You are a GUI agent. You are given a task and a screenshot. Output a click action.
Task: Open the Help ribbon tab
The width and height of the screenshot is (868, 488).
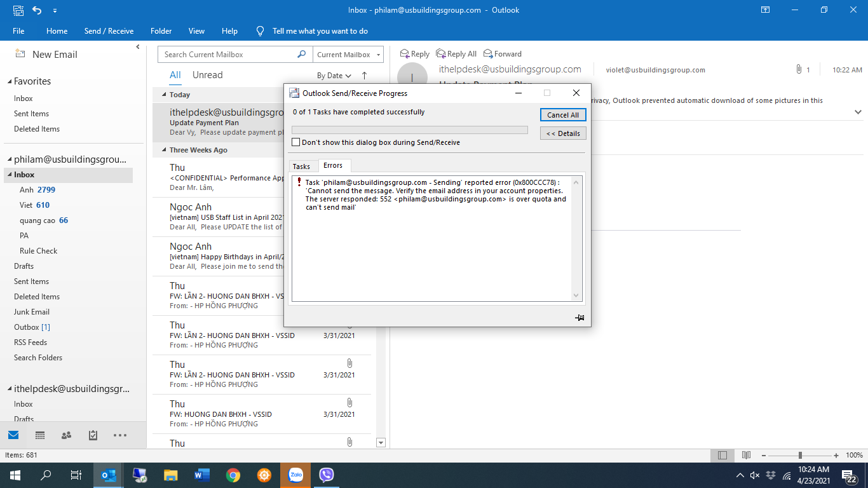pos(229,31)
